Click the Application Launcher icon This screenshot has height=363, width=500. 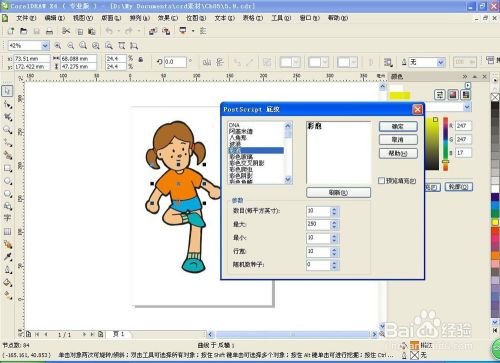coord(183,31)
